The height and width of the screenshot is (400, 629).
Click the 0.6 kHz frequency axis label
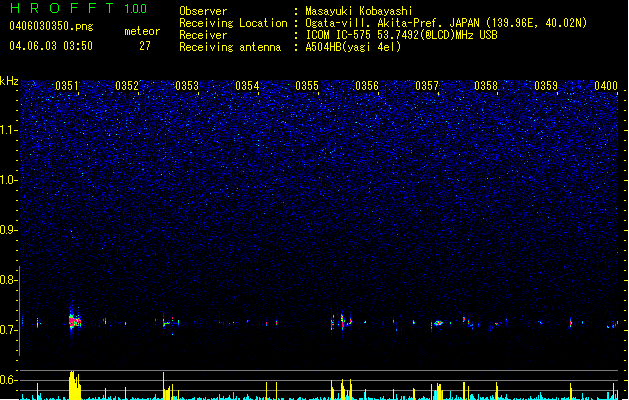(8, 380)
